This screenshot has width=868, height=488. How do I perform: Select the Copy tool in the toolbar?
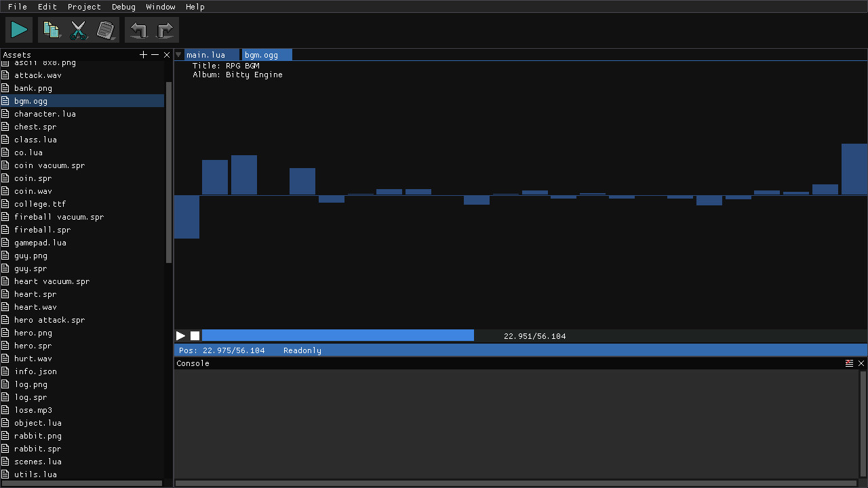pos(52,29)
